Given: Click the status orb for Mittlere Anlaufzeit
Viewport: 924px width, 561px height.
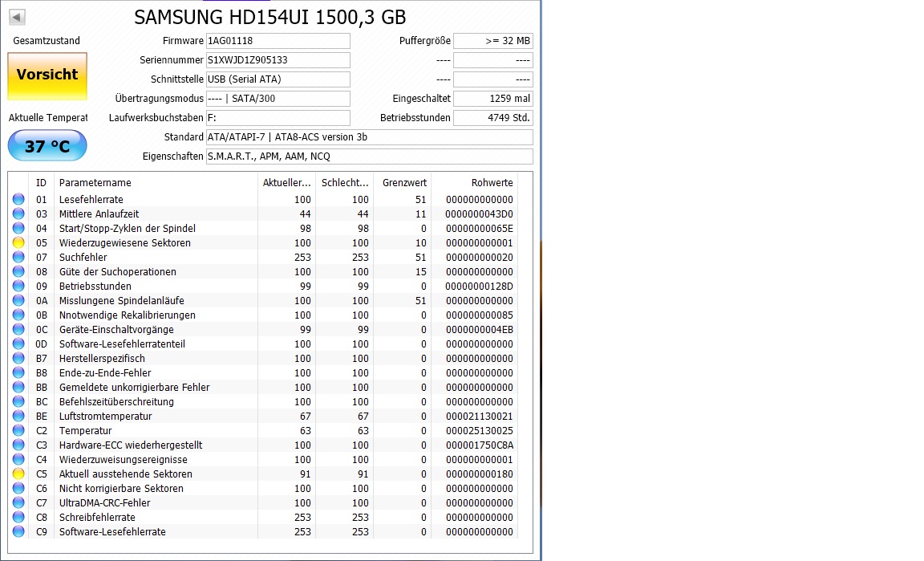Looking at the screenshot, I should point(19,213).
